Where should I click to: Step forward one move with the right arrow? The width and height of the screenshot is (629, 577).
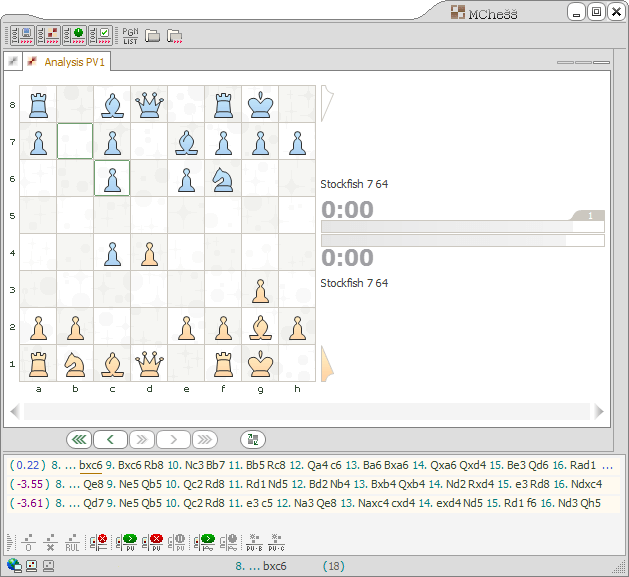click(173, 440)
